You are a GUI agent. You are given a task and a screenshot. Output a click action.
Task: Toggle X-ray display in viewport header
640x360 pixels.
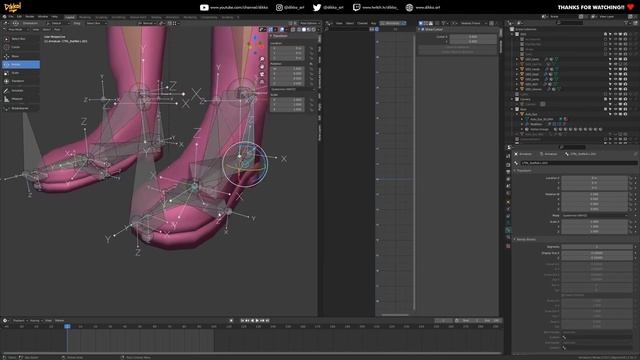click(x=293, y=29)
